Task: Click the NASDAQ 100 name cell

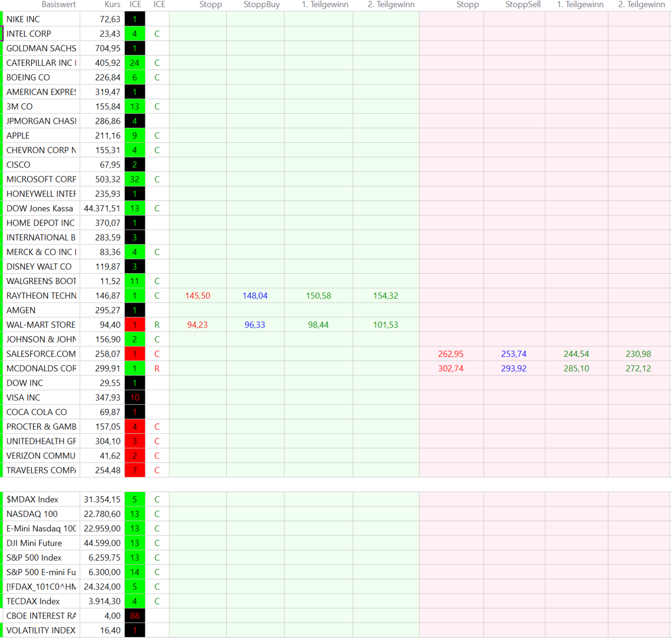Action: coord(41,514)
